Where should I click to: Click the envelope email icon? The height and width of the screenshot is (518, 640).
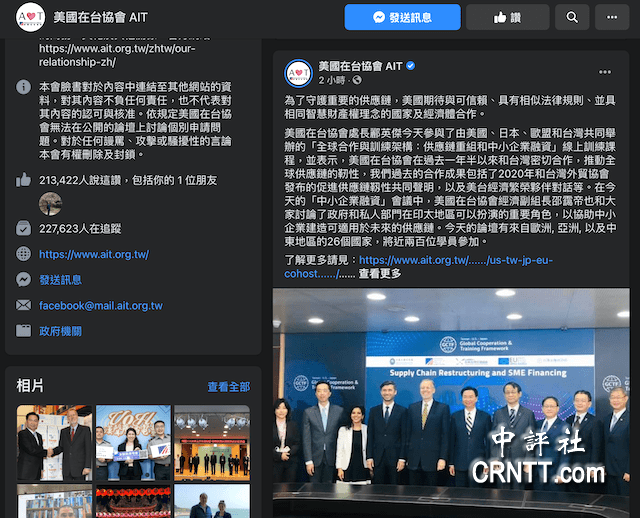tap(23, 305)
